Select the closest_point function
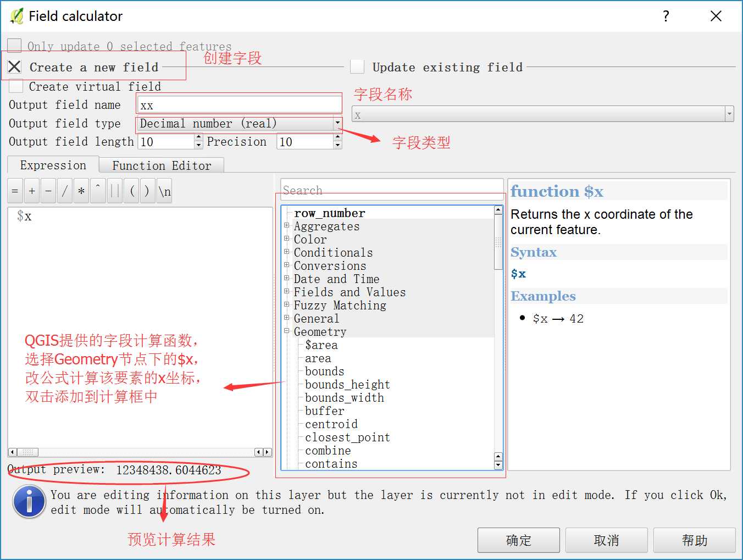The image size is (743, 560). click(x=347, y=437)
